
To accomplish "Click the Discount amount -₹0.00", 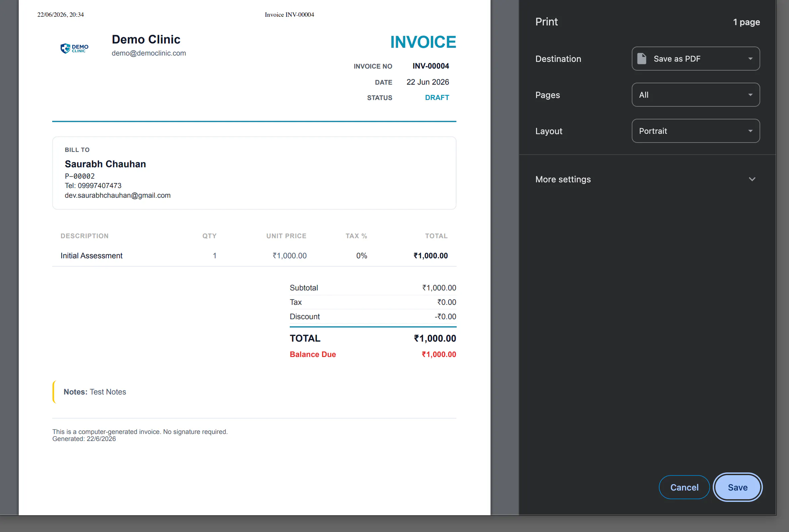I will pyautogui.click(x=445, y=317).
